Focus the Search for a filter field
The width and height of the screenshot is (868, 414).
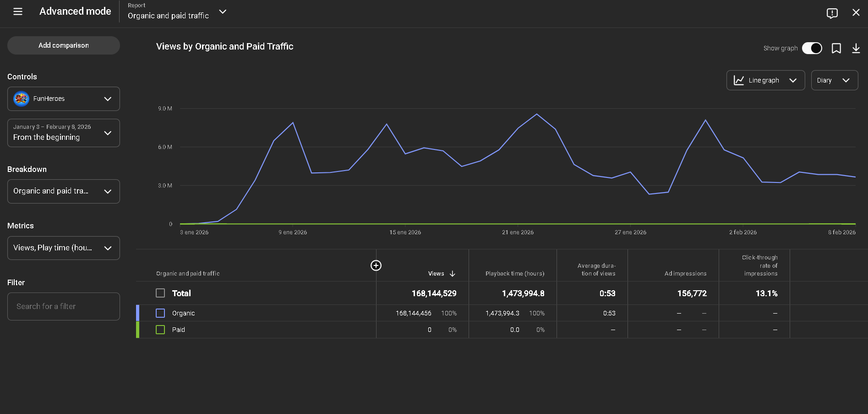[x=64, y=306]
